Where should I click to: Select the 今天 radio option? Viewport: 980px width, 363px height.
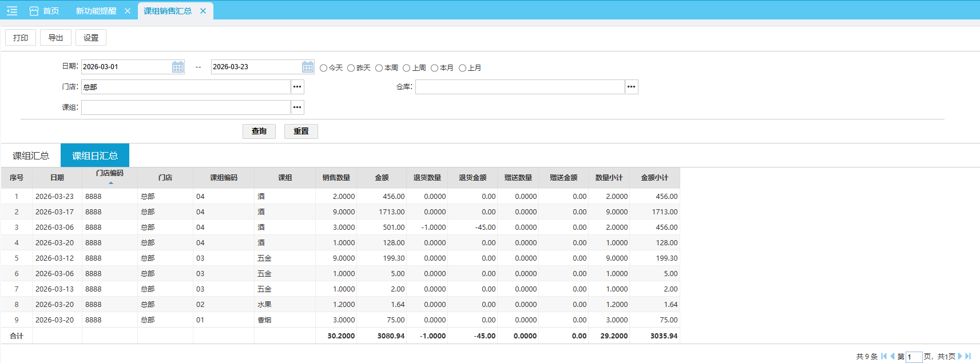tap(324, 68)
